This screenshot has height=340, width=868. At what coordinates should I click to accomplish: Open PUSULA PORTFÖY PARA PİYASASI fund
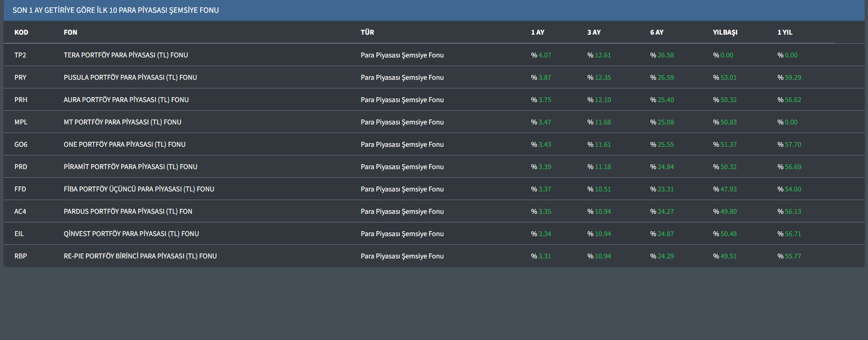coord(130,77)
